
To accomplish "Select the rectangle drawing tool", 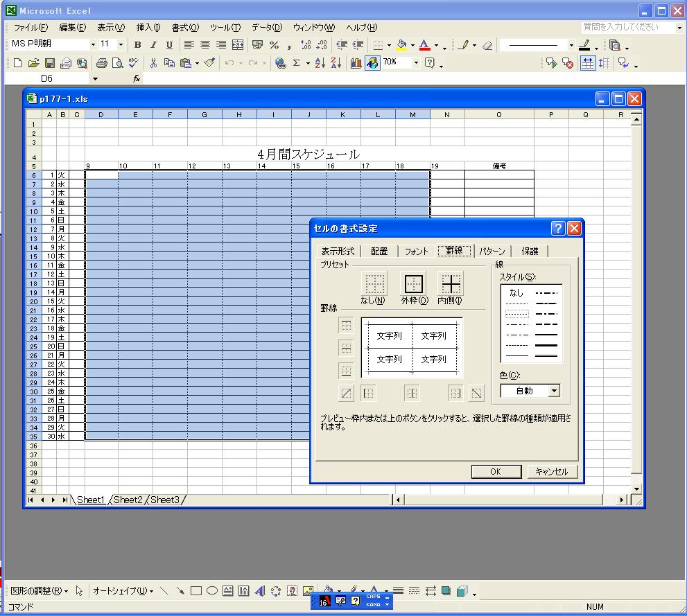I will [196, 591].
